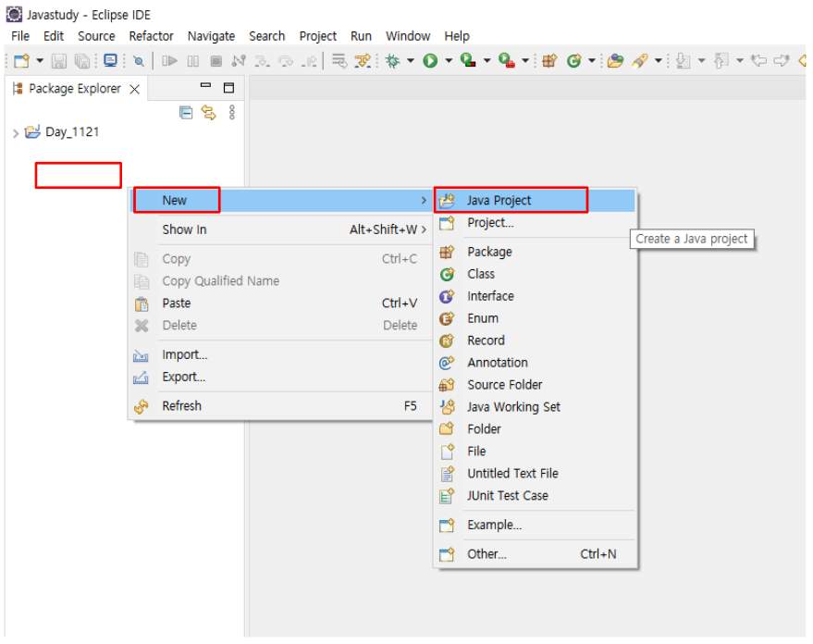This screenshot has height=644, width=813.
Task: Click the Coverage toolbar icon
Action: click(x=468, y=61)
